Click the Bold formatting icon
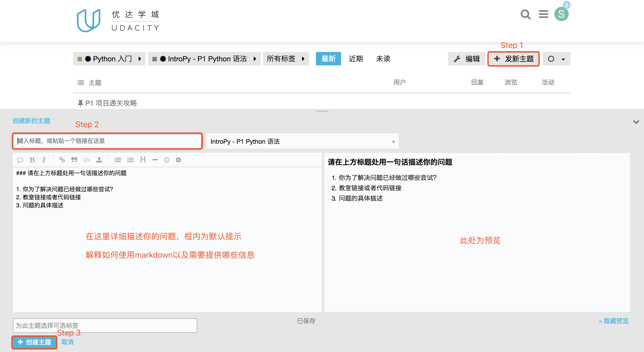 point(32,160)
